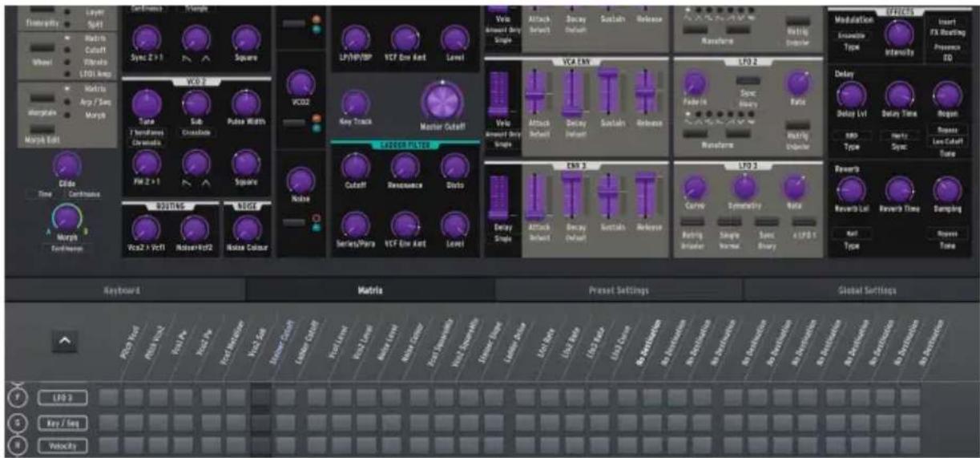The height and width of the screenshot is (458, 980).
Task: Toggle the LFO 2 Sync button
Action: coord(748,81)
